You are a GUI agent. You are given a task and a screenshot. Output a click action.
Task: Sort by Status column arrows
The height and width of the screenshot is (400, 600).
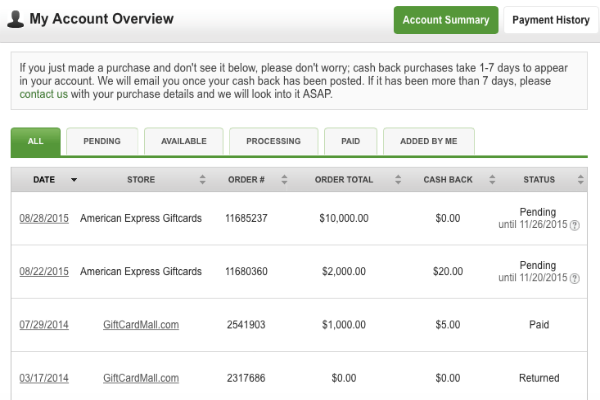[x=580, y=180]
